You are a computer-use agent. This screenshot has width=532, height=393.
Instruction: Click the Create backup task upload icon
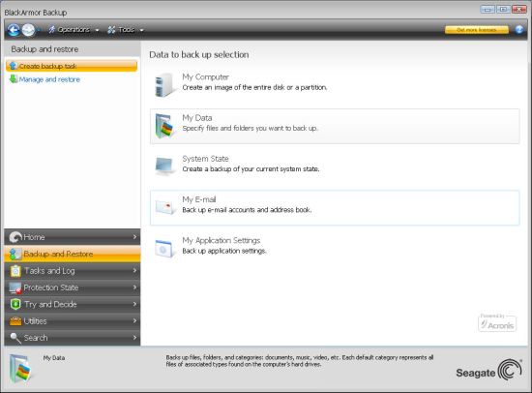point(13,66)
